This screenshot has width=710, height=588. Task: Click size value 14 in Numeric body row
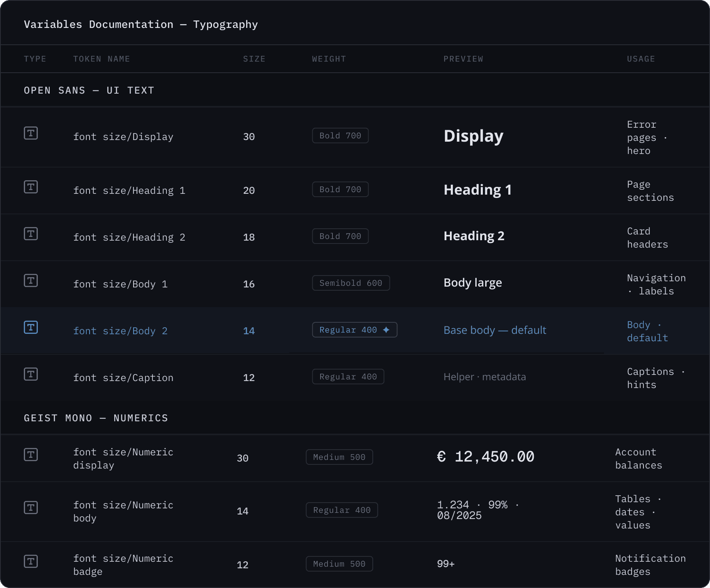243,511
